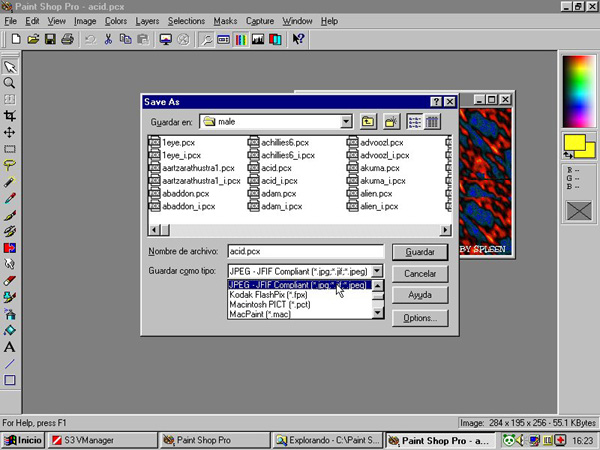
Task: Pick a color from the rainbow palette
Action: [x=579, y=91]
